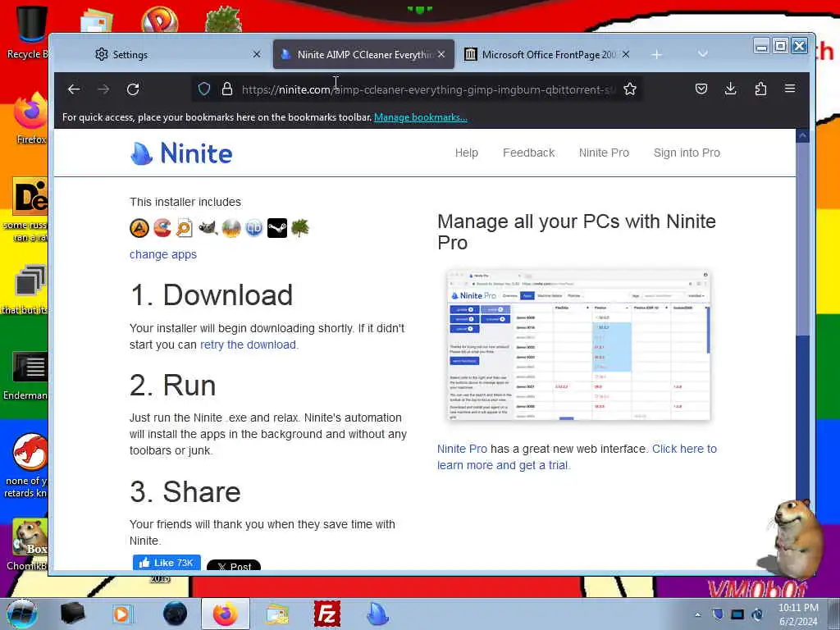This screenshot has width=840, height=630.
Task: Select the Ninite AIMP CCleaner tab
Action: coord(363,55)
